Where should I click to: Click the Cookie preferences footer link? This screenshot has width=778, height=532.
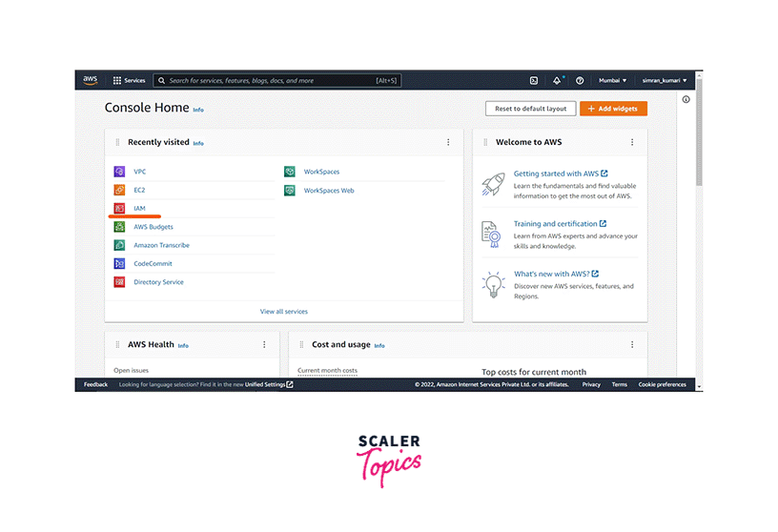662,384
